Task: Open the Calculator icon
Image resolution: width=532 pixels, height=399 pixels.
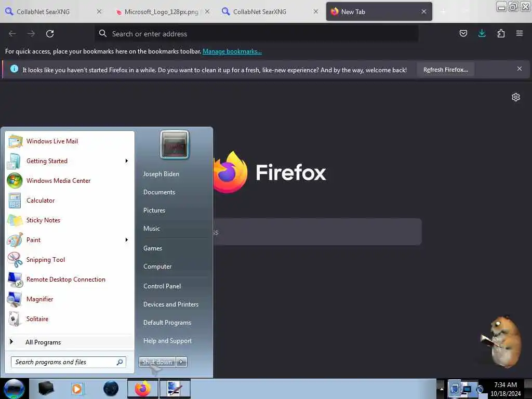Action: [x=15, y=201]
